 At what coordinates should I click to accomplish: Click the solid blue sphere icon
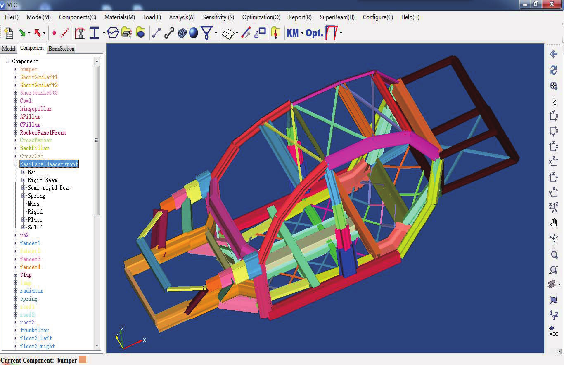(194, 33)
